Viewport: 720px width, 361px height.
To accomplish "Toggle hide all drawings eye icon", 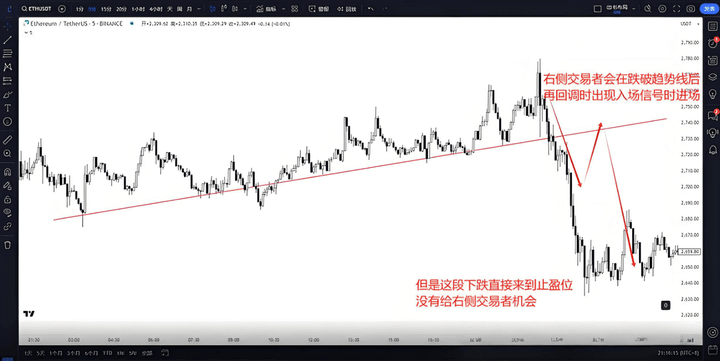I will pos(7,212).
